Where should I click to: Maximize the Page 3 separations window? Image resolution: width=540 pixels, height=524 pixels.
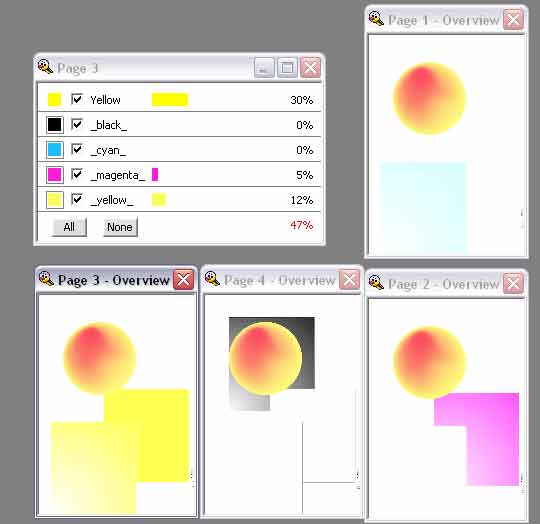(x=287, y=67)
